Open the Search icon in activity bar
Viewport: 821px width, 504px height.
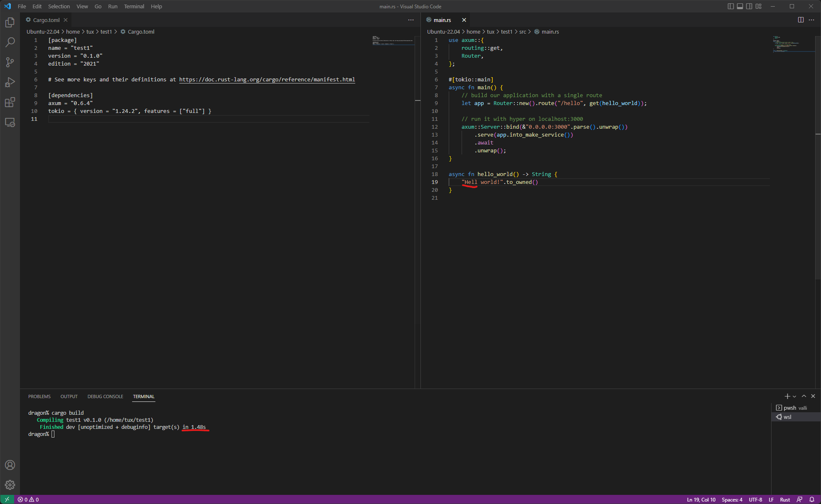tap(10, 42)
